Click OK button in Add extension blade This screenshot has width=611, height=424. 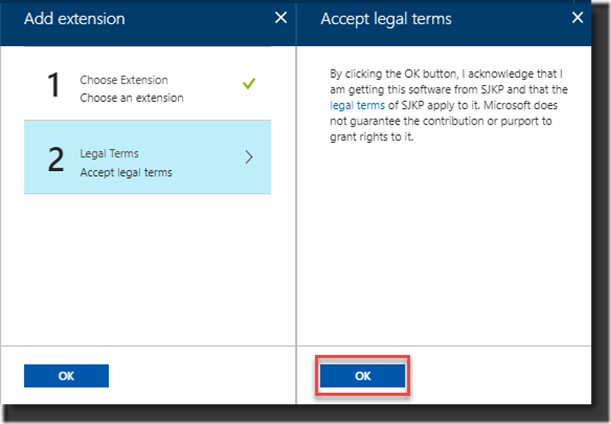tap(66, 376)
